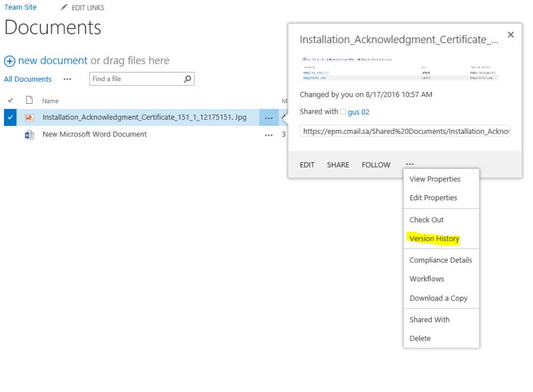This screenshot has height=392, width=533.
Task: Open the ellipsis for New Microsoft Word Document
Action: (268, 134)
